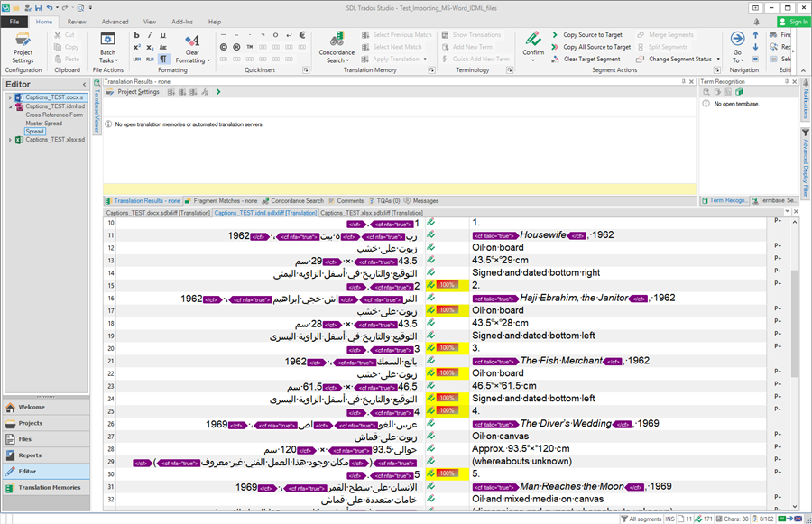Open Change Segment Status dropdown

[x=678, y=59]
